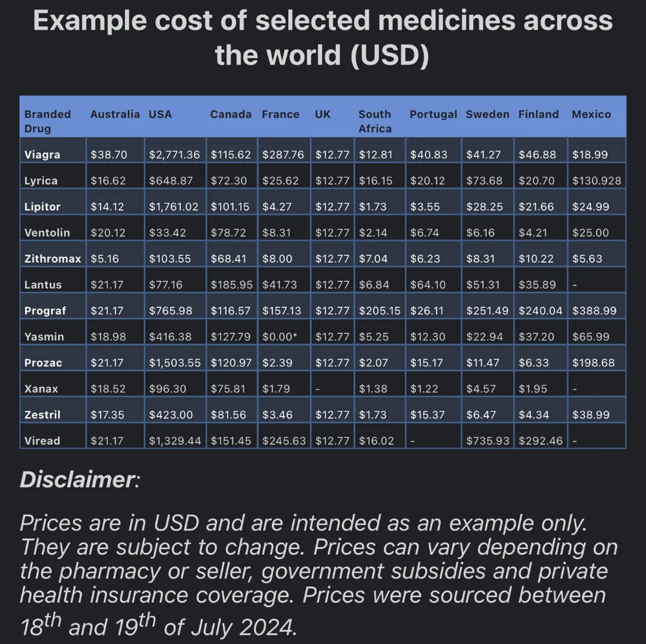Click the Branded Drug column header
This screenshot has width=646, height=644.
coord(47,121)
